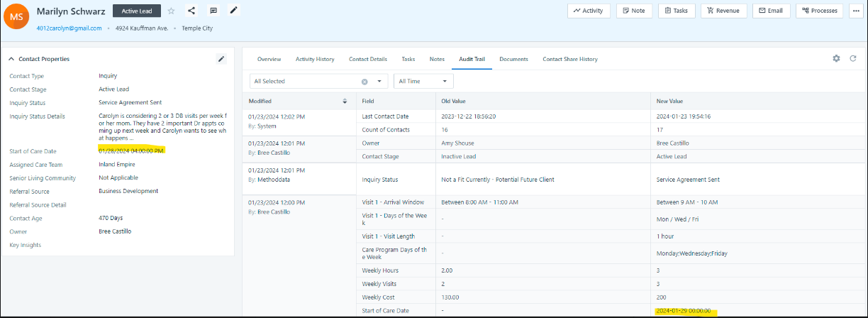Click the pencil icon beside the contact name
This screenshot has width=868, height=318.
point(234,10)
